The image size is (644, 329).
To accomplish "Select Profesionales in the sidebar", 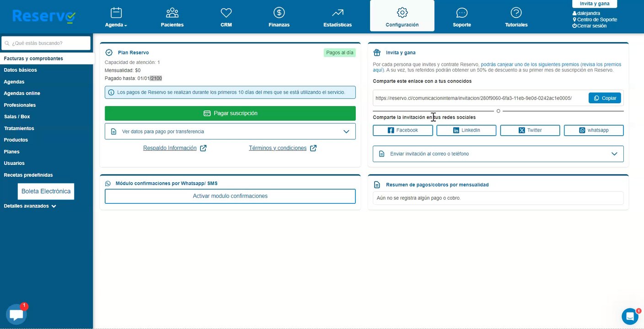I will (x=20, y=105).
